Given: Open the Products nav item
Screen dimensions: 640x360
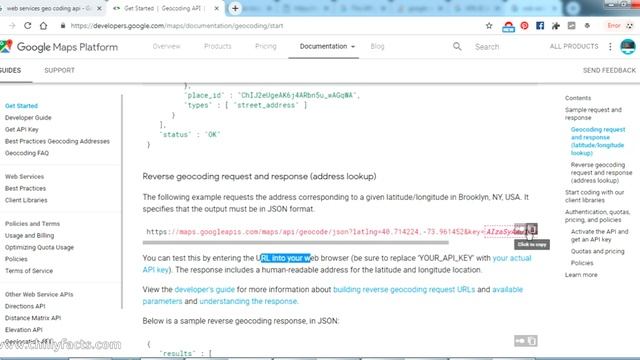Looking at the screenshot, I should pos(218,47).
